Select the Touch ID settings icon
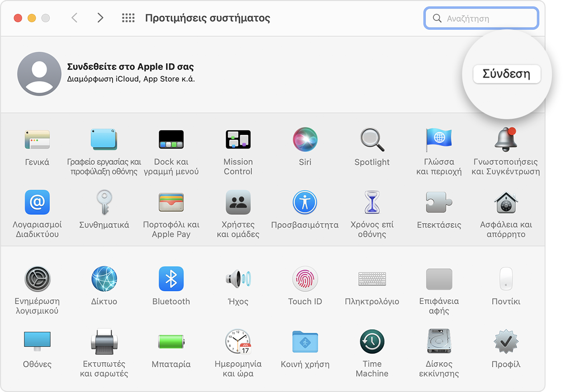 point(305,279)
